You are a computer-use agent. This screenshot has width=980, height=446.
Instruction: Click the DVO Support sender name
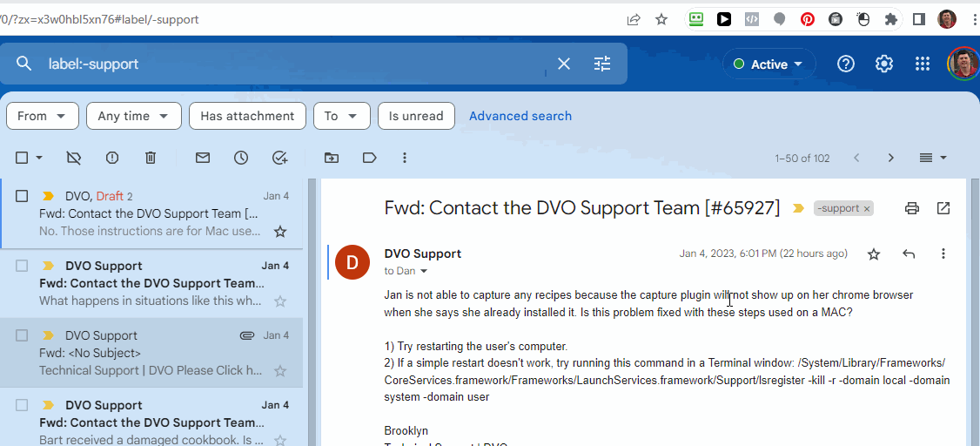coord(422,253)
